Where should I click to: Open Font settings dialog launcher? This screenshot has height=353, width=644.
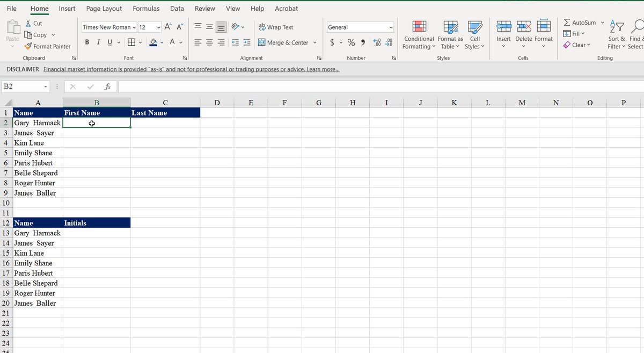(184, 57)
